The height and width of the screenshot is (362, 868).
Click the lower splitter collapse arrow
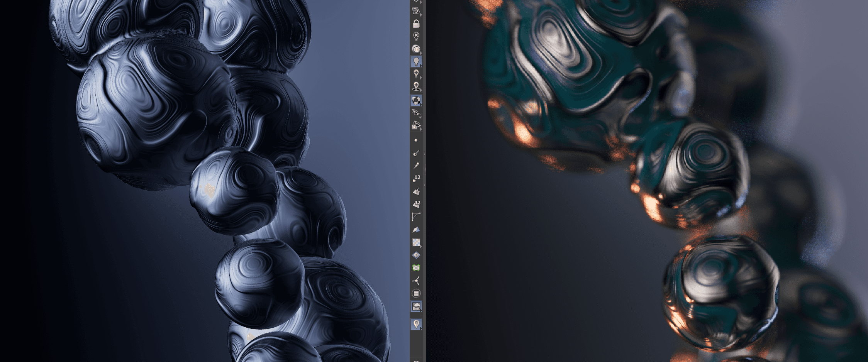[x=425, y=186]
